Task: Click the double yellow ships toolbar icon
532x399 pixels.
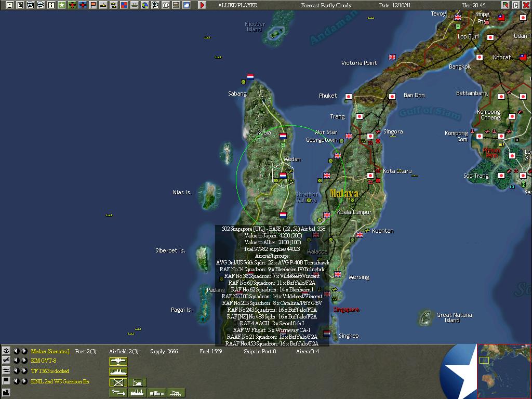Action: point(114,5)
